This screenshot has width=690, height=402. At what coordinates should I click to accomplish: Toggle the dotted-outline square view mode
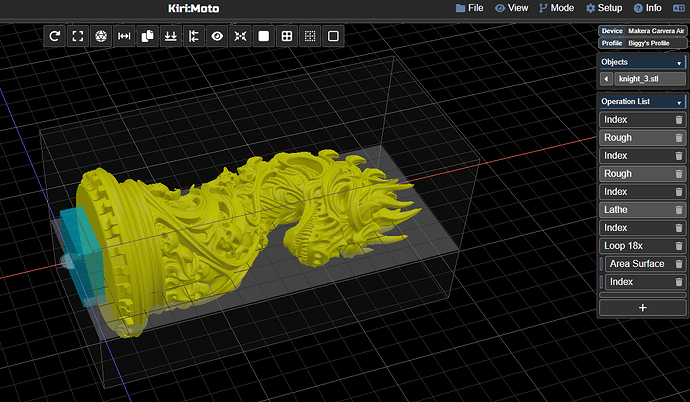point(310,36)
